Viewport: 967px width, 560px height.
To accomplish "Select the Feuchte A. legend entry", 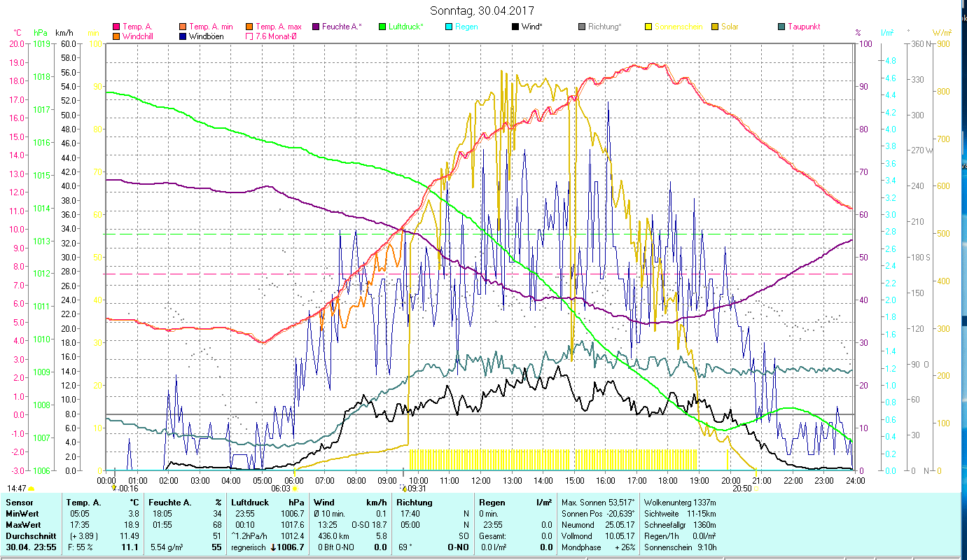I will 342,27.
